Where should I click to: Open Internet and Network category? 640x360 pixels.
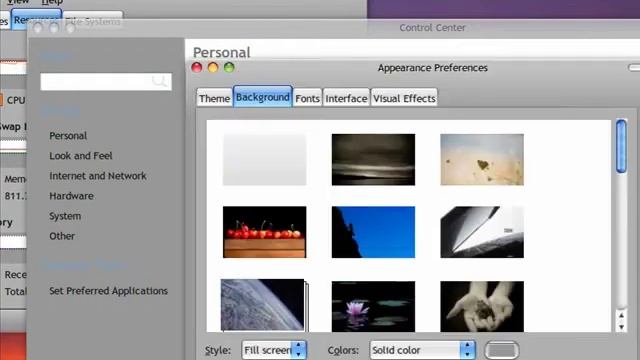point(98,176)
